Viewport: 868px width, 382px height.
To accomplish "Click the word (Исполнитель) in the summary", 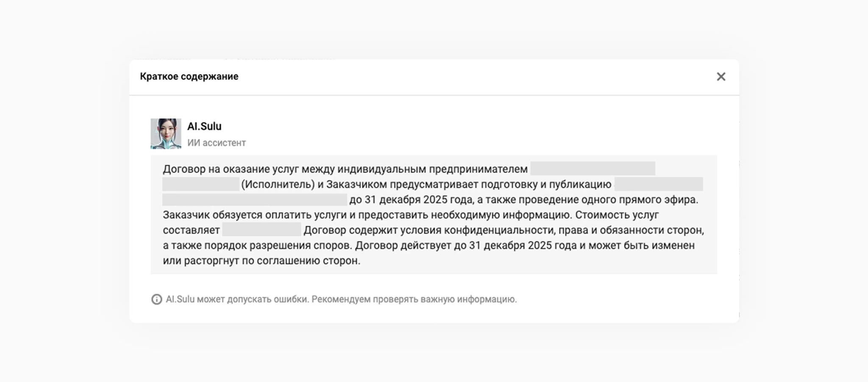I will coord(278,184).
